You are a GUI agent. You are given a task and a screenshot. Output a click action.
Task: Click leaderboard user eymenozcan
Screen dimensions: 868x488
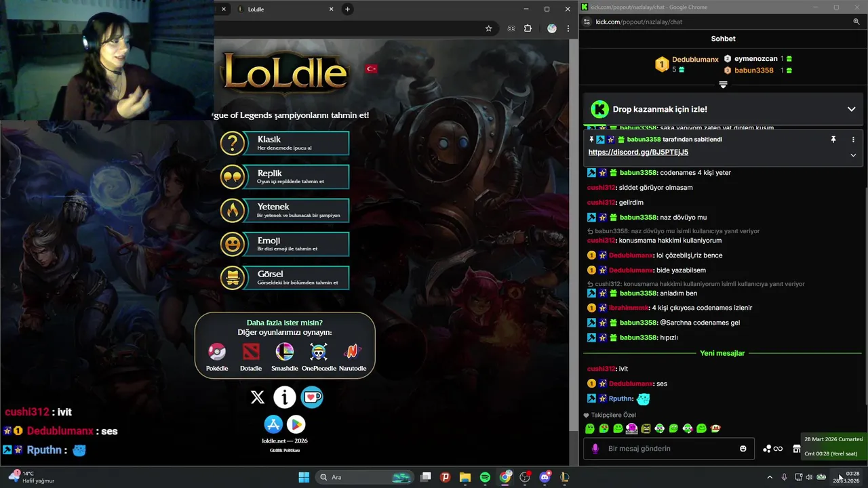point(755,59)
